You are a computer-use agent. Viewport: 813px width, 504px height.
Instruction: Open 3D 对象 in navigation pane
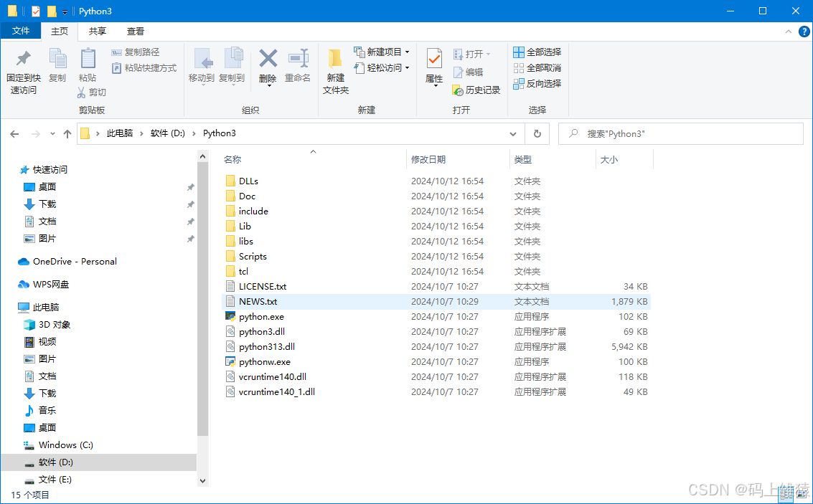[x=55, y=325]
